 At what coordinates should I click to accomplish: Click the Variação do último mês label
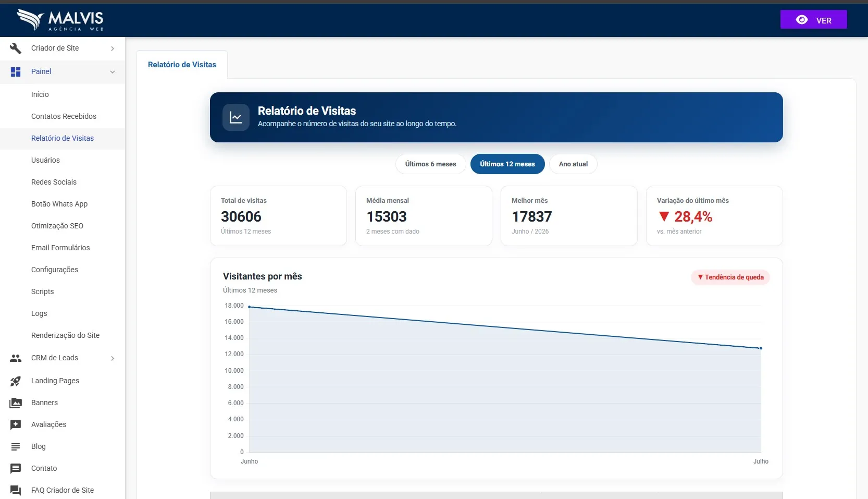pyautogui.click(x=693, y=201)
